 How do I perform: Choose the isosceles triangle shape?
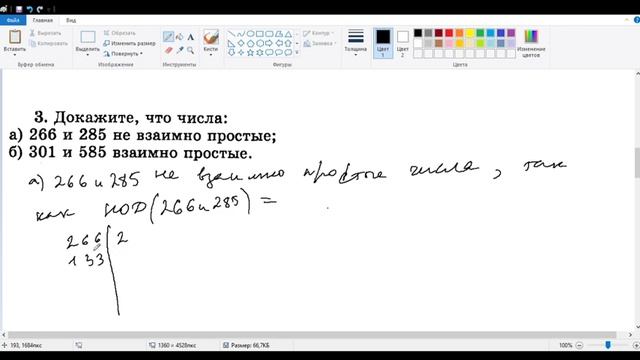(x=288, y=33)
